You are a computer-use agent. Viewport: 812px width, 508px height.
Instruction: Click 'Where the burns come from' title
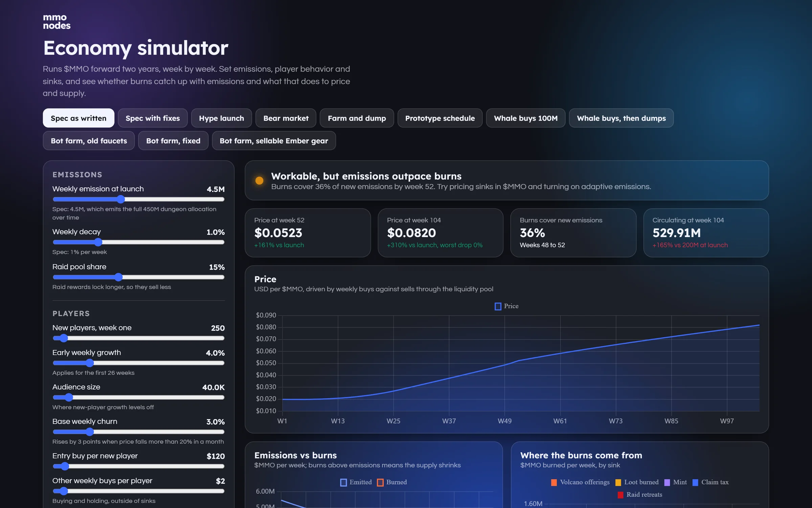pos(581,455)
